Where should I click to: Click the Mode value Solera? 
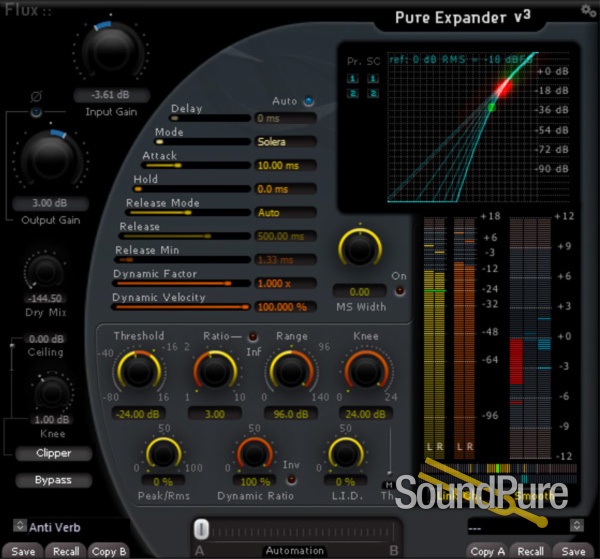(285, 142)
